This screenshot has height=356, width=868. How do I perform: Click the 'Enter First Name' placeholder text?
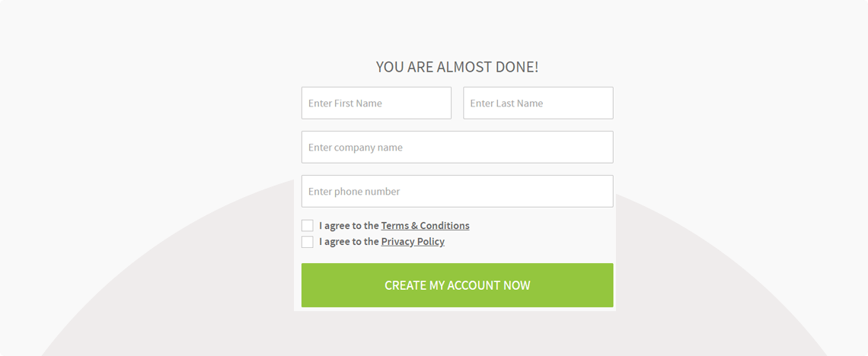click(345, 103)
